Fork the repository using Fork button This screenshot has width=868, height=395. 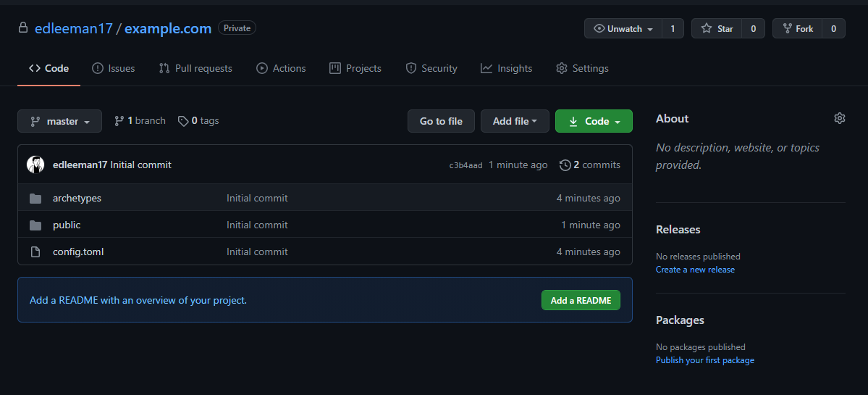pos(797,29)
